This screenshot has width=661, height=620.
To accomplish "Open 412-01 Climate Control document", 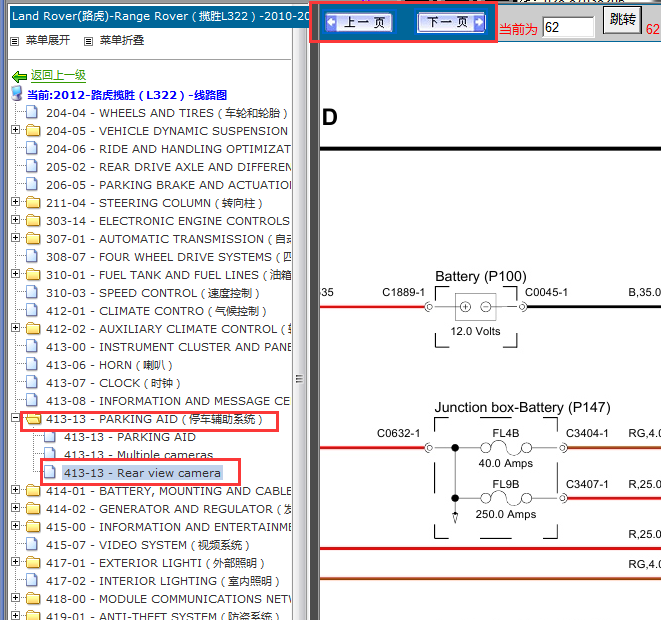I will [x=156, y=311].
